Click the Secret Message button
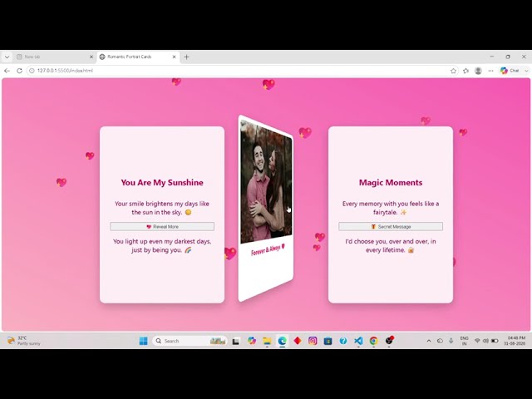The height and width of the screenshot is (399, 532). tap(391, 226)
